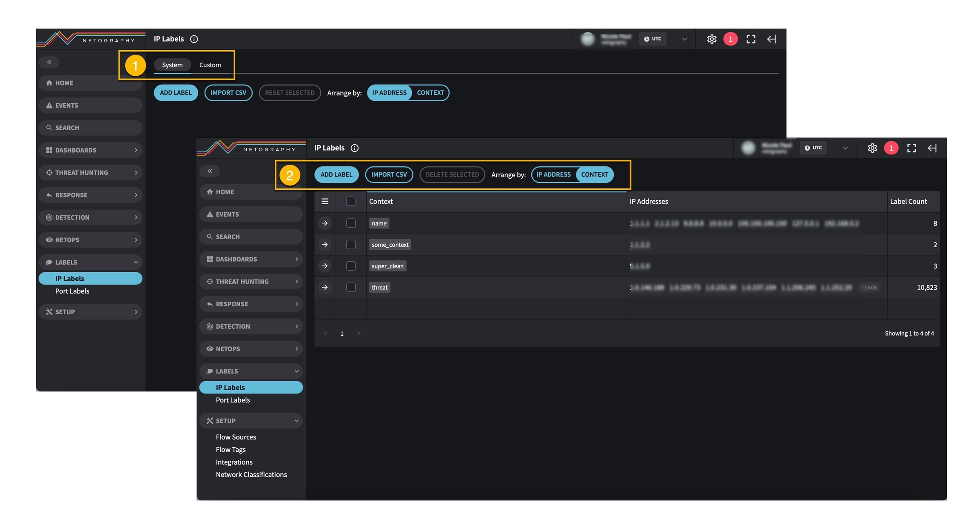Screen dimensions: 980x525
Task: Open arrow for the threat context row
Action: point(325,288)
